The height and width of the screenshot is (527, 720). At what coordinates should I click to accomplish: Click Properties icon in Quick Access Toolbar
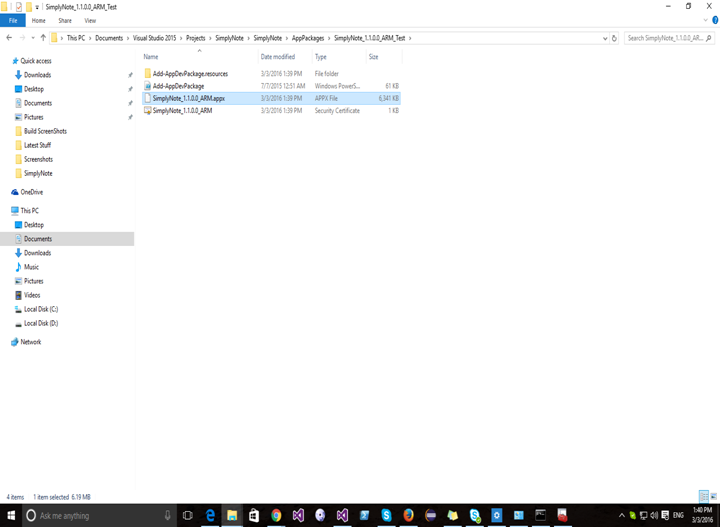click(x=19, y=7)
